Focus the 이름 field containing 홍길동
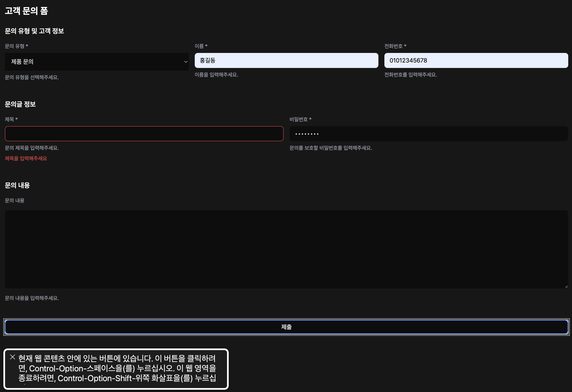This screenshot has height=392, width=572. point(286,60)
